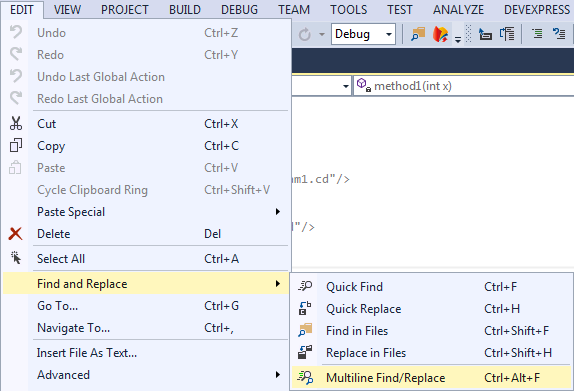574x391 pixels.
Task: Open the redo history dropdown arrow
Action: [322, 34]
